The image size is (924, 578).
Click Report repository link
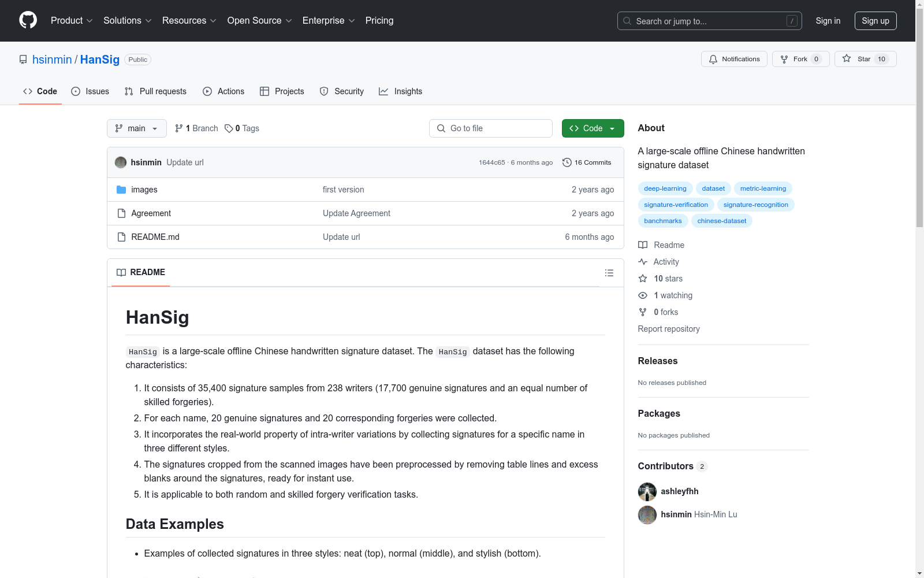(669, 329)
